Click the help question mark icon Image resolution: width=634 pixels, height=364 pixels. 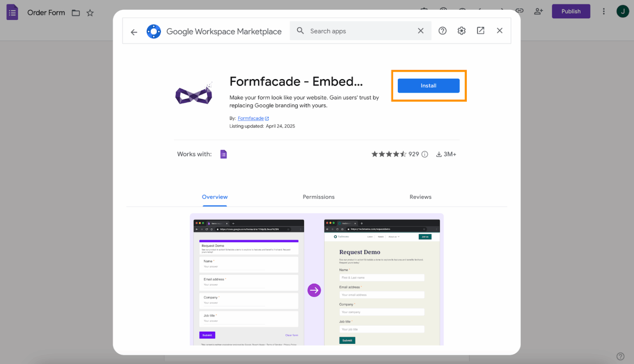[x=442, y=31]
